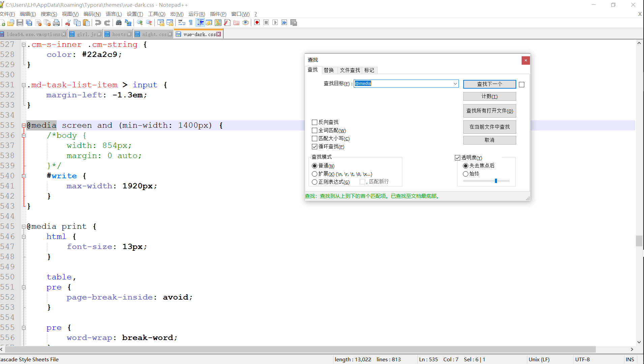Image resolution: width=644 pixels, height=364 pixels.
Task: Open the 插件(P) menu
Action: (x=218, y=14)
